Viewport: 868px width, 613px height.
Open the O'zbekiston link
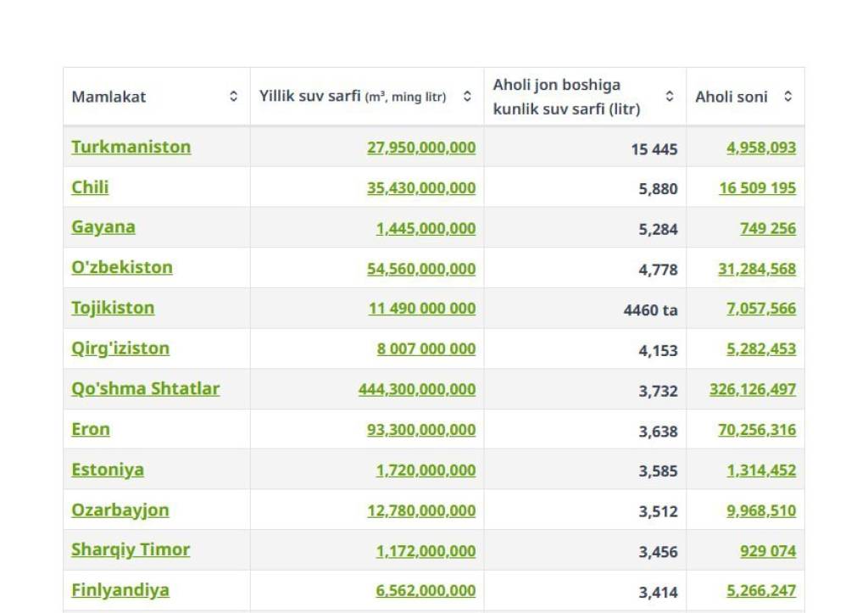tap(121, 268)
